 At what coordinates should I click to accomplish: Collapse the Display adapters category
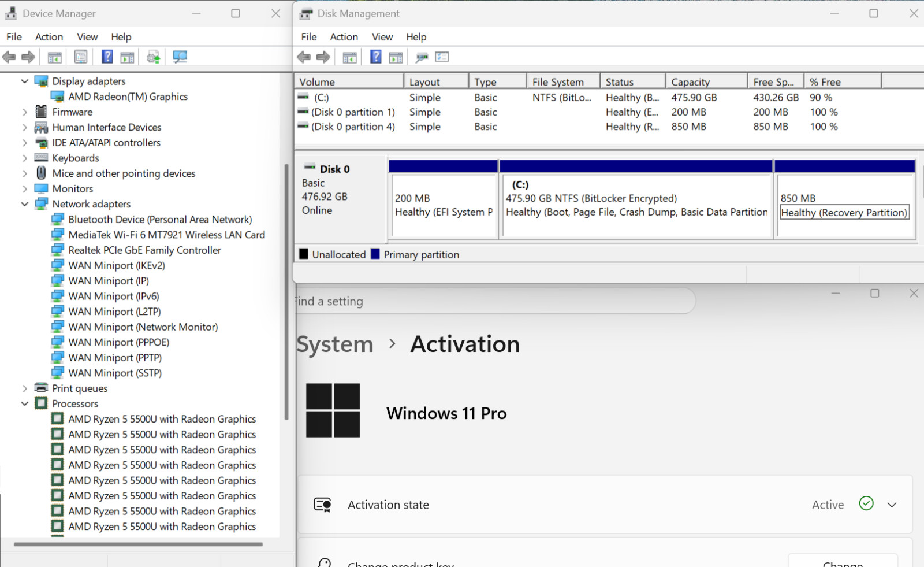click(25, 81)
